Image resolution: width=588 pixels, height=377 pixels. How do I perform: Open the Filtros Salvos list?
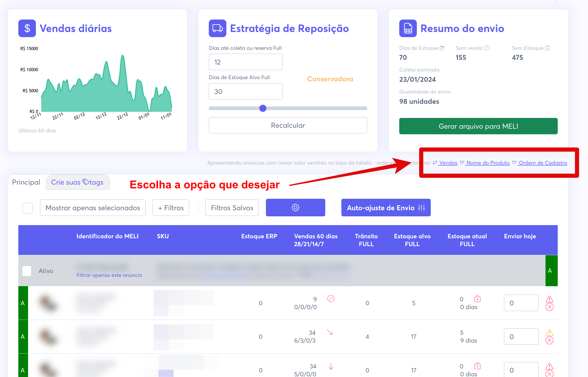[232, 208]
